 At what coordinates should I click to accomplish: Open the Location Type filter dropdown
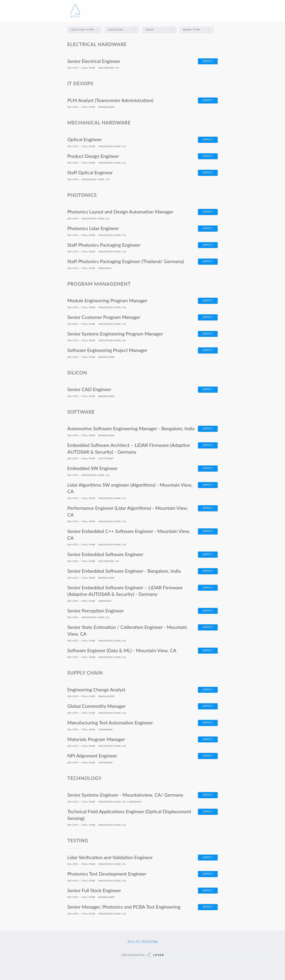(x=84, y=30)
